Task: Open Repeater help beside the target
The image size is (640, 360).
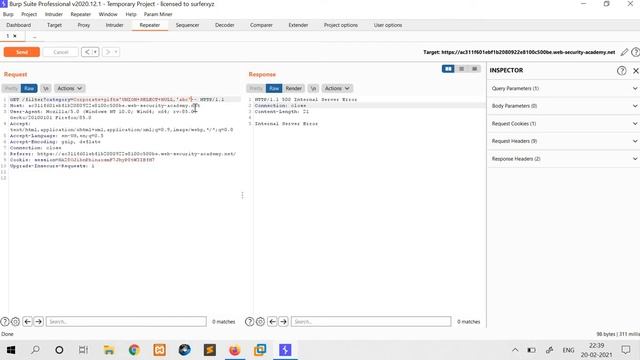Action: coord(635,52)
